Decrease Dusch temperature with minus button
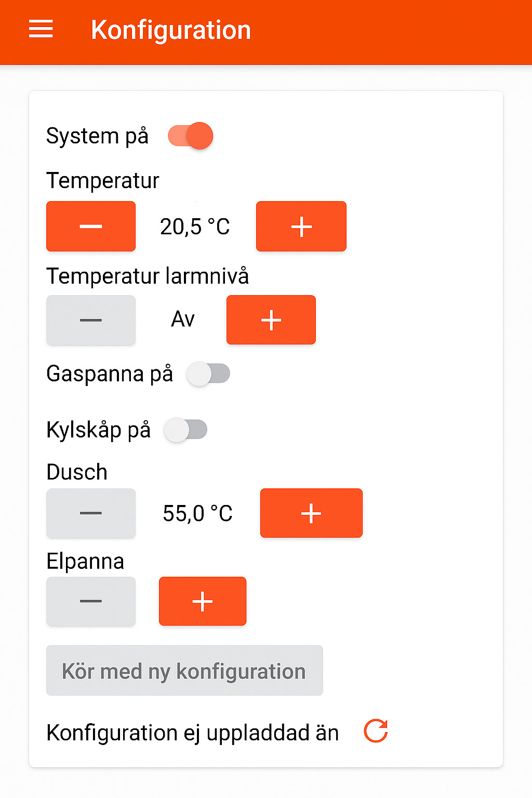The width and height of the screenshot is (532, 798). point(91,513)
